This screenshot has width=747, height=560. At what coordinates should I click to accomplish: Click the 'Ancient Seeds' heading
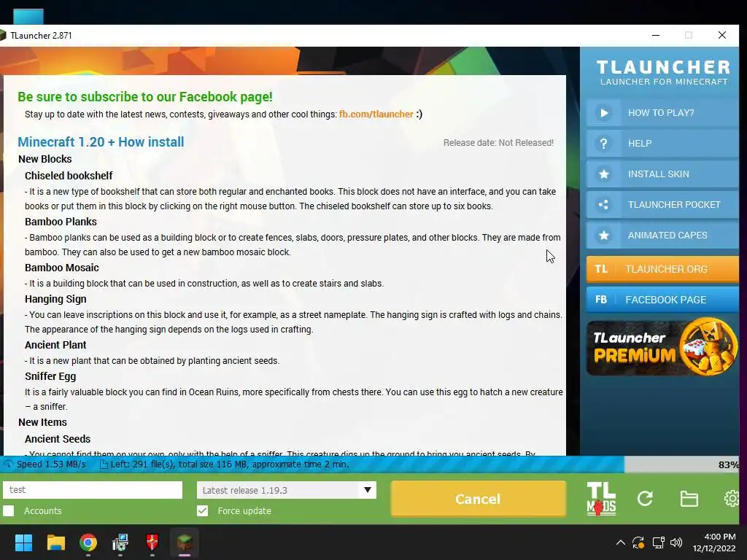click(58, 439)
